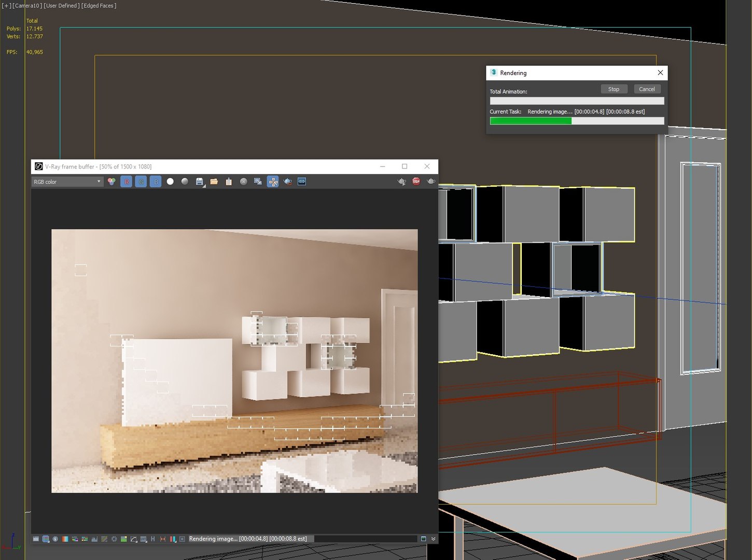Switch to RGB channels view icon
752x560 pixels.
point(112,181)
